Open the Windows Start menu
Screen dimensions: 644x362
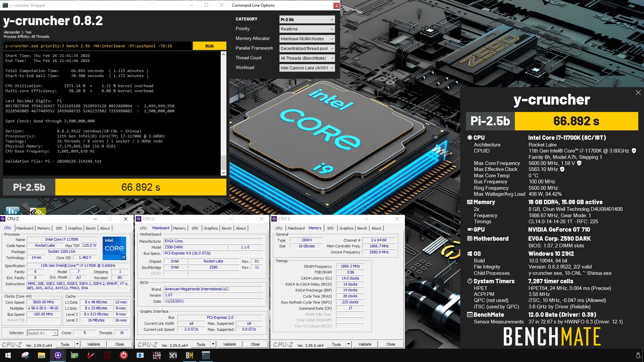[x=8, y=355]
